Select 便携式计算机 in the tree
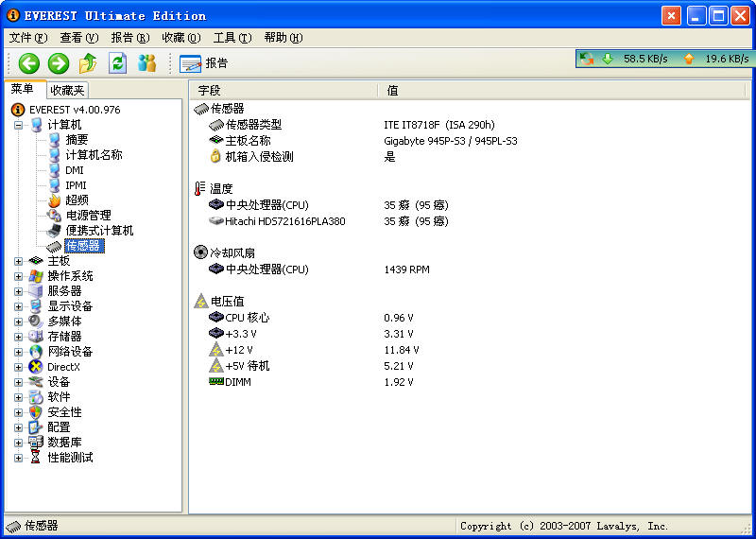The image size is (756, 539). (100, 231)
